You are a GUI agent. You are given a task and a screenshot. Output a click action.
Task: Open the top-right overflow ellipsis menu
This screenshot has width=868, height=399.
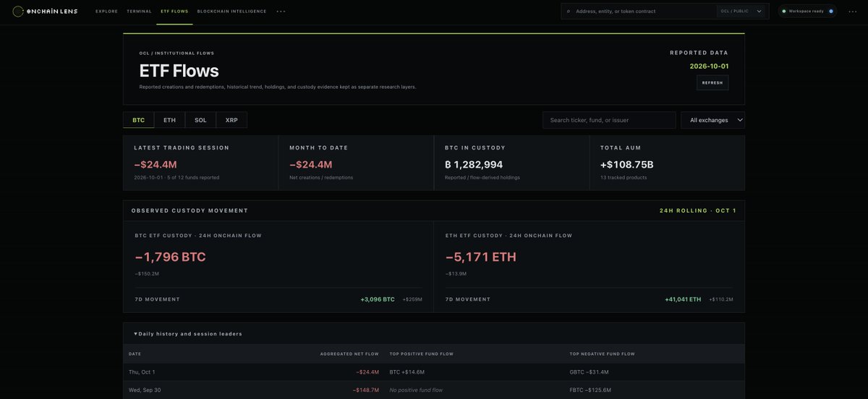click(852, 12)
